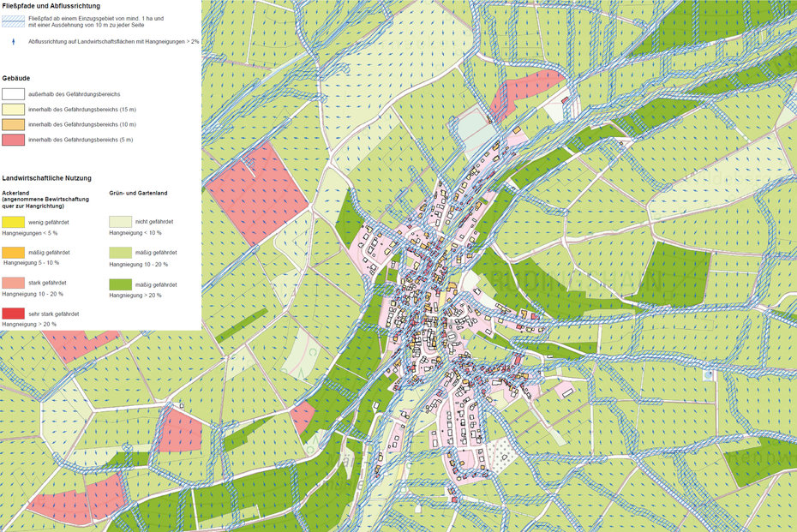Click the orange Ackerland 'mäßig gefährdet' swatch
Viewport: 797px width, 532px height.
point(13,253)
